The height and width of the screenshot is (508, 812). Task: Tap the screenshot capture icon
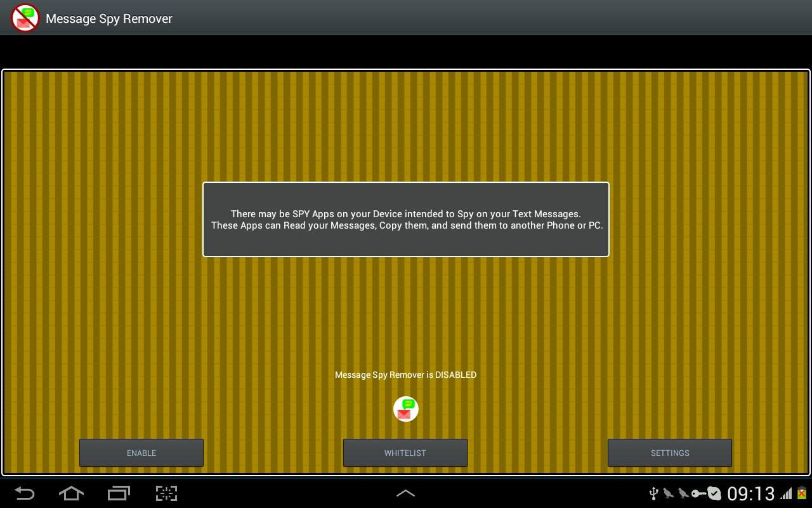pos(166,493)
